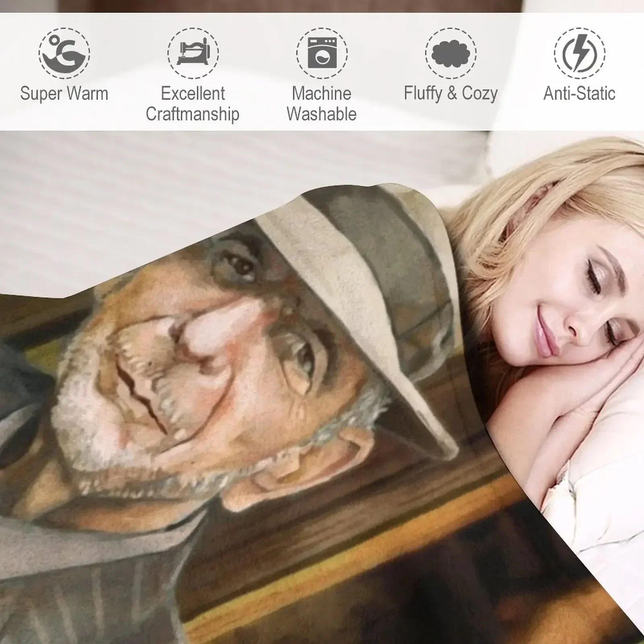Click the lightning bolt Anti-Static icon
644x644 pixels.
click(x=580, y=53)
